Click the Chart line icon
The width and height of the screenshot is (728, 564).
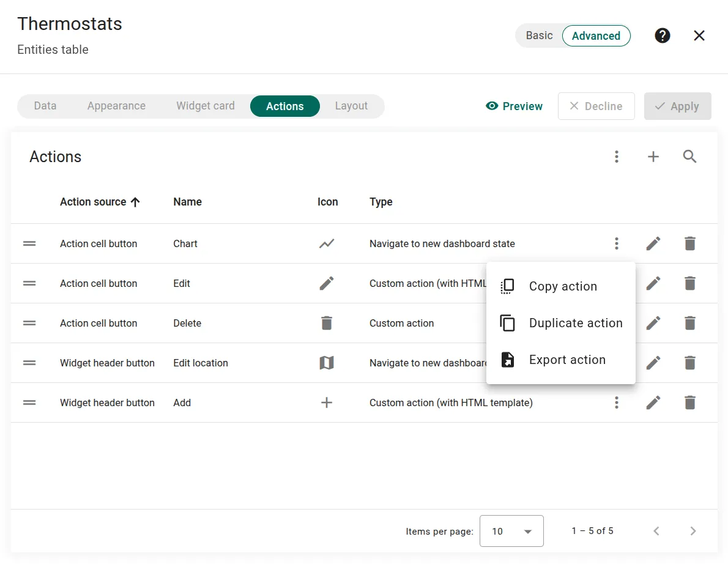[327, 243]
